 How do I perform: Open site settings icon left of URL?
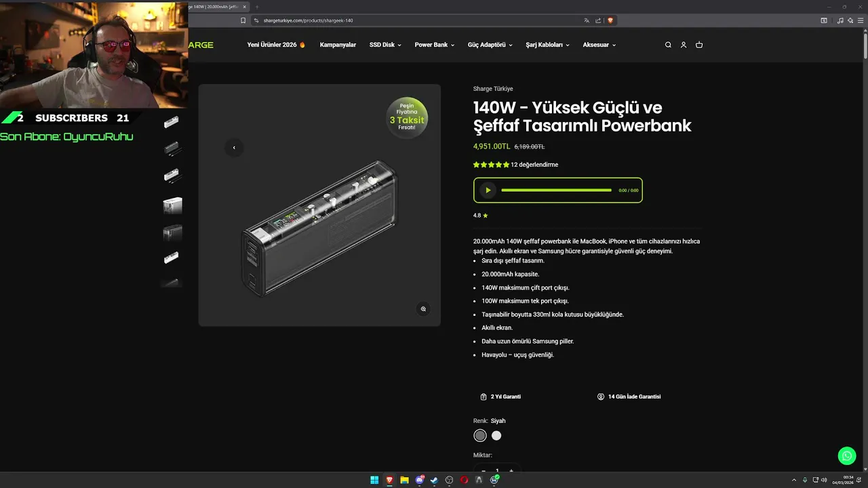(257, 20)
